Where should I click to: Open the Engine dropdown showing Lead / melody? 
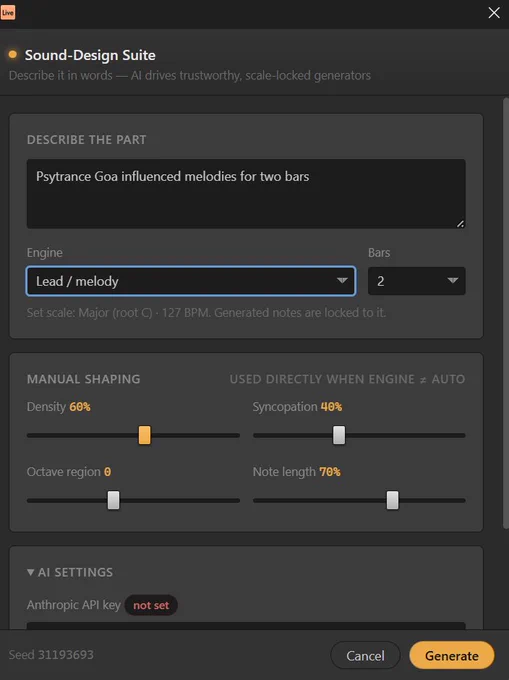point(191,281)
